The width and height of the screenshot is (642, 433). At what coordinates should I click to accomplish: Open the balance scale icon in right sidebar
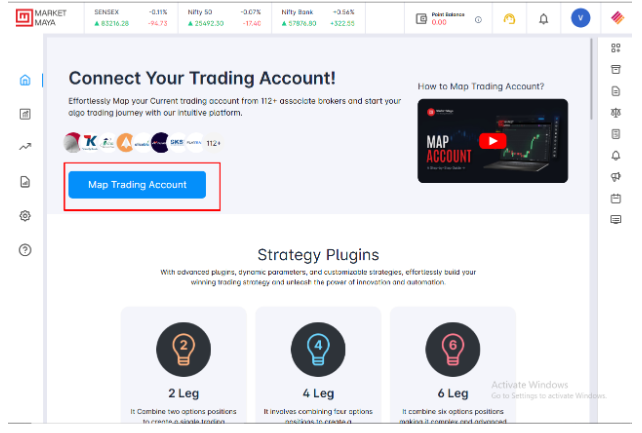click(x=615, y=113)
